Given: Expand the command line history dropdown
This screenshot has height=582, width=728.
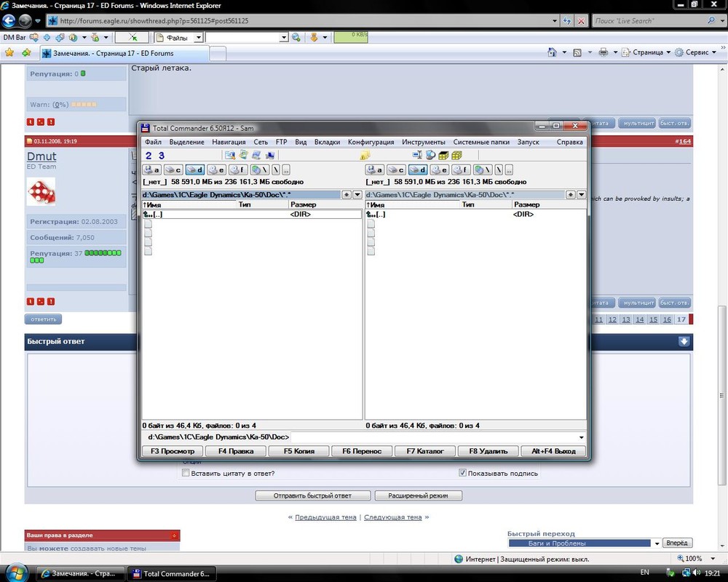Looking at the screenshot, I should click(x=581, y=437).
